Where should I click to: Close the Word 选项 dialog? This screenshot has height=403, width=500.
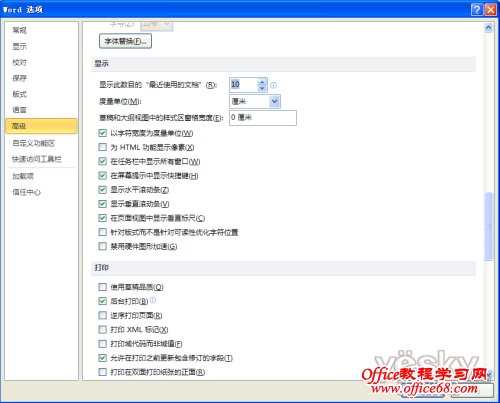[491, 9]
